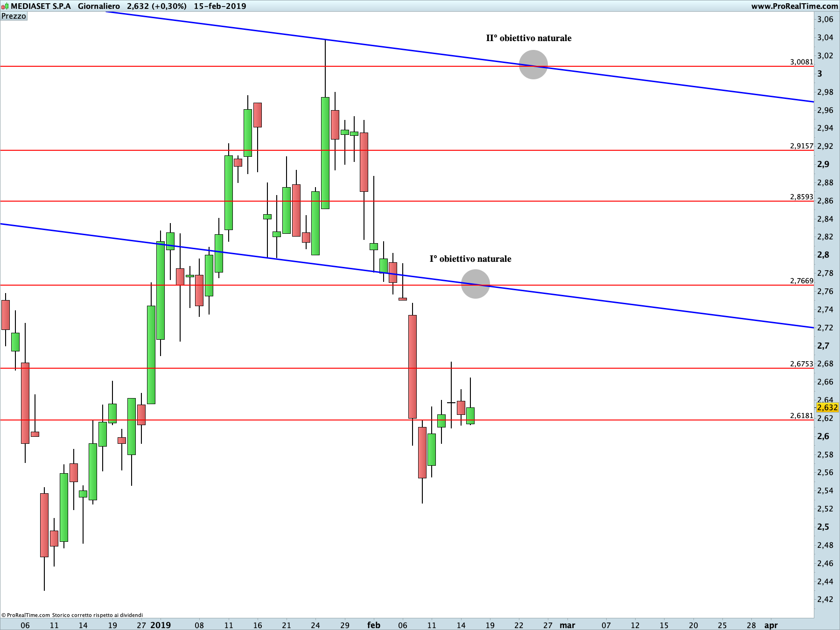This screenshot has height=630, width=840.
Task: Click the 'mar' month label on time axis
Action: tap(567, 625)
